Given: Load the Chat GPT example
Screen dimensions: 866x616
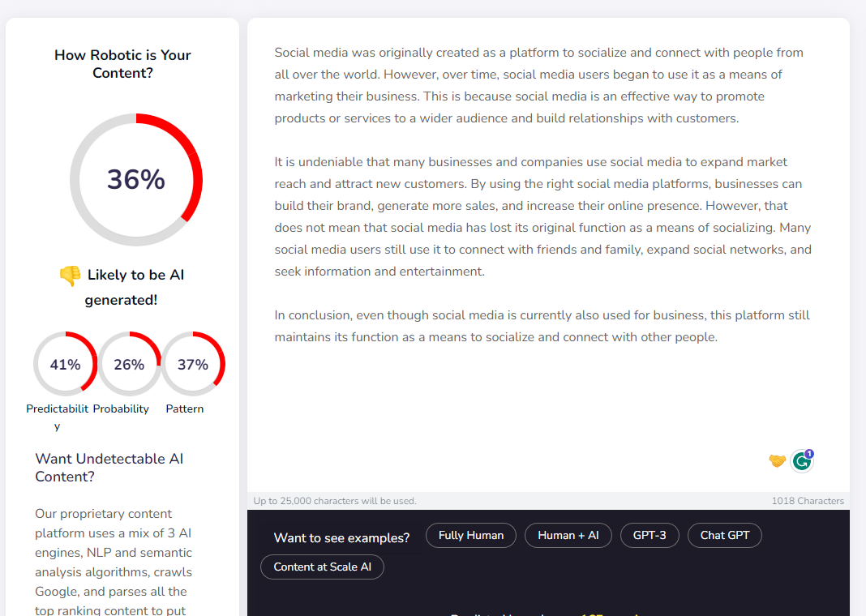Looking at the screenshot, I should click(x=725, y=536).
